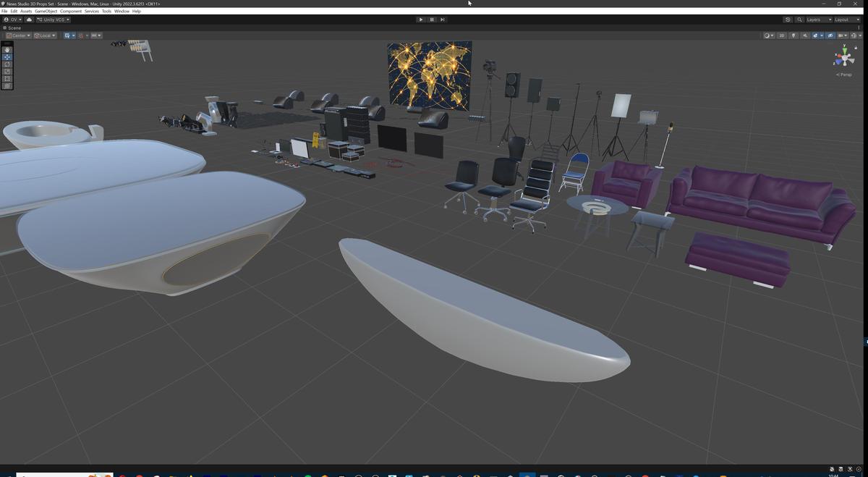This screenshot has width=868, height=477.
Task: Select the blue folding chair
Action: tap(575, 172)
